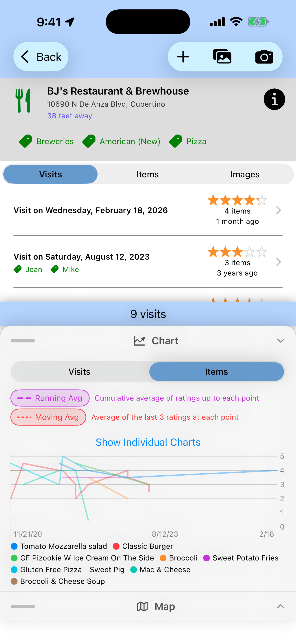Switch to the Images tab

click(245, 174)
